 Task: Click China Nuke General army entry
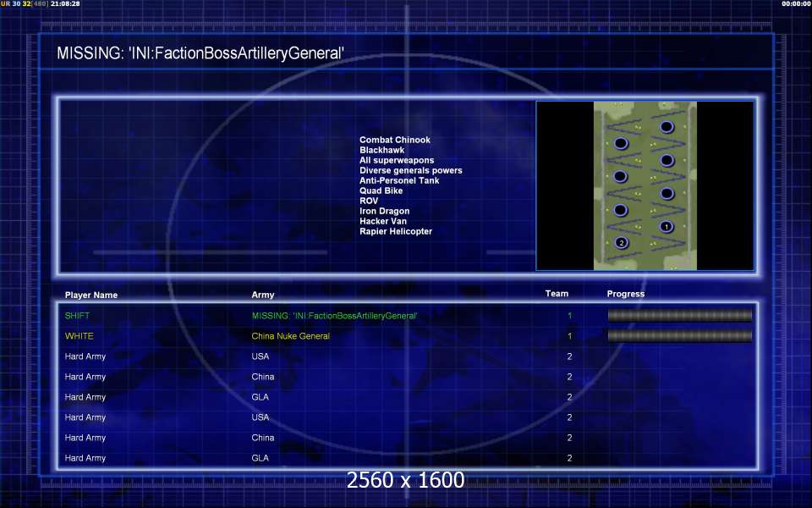point(290,336)
